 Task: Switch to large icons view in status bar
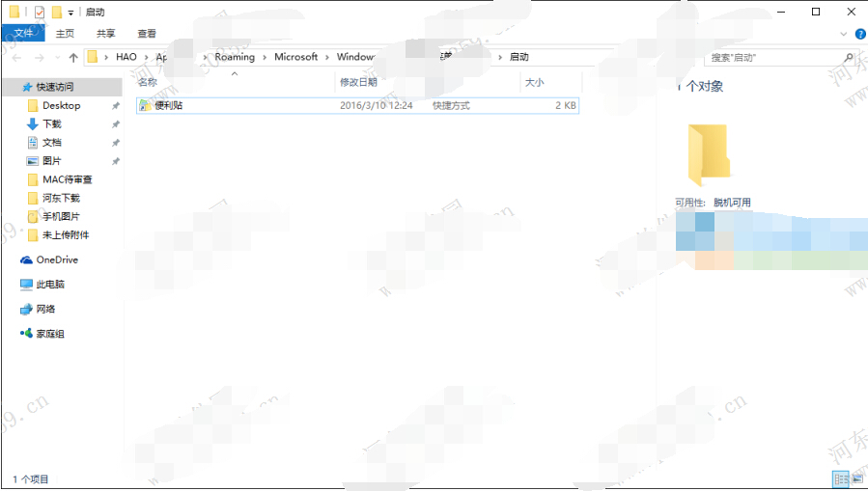click(x=857, y=478)
